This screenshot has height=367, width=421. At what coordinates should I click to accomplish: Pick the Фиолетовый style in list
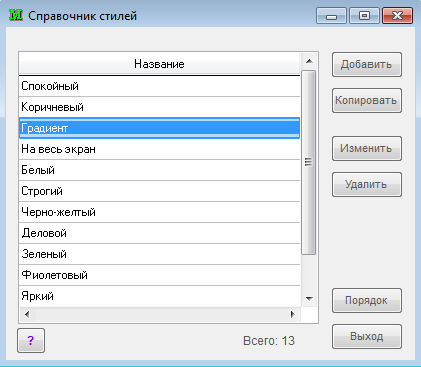click(160, 275)
